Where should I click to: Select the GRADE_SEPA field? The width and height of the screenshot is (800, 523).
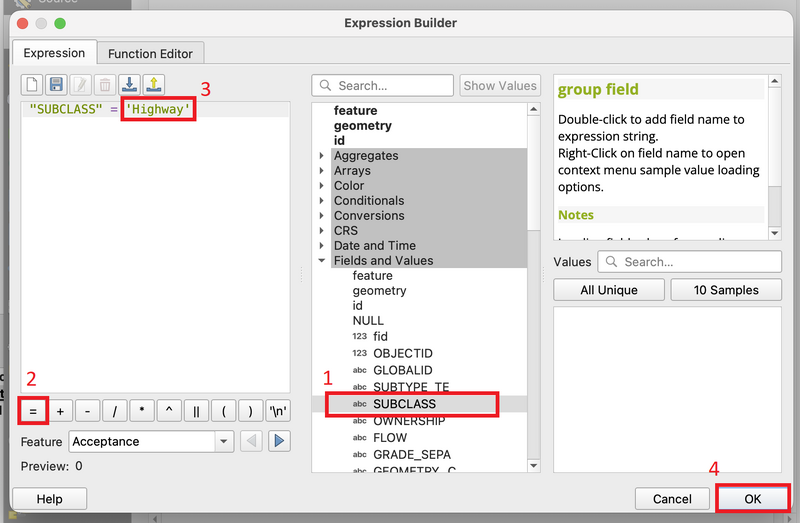pos(402,454)
